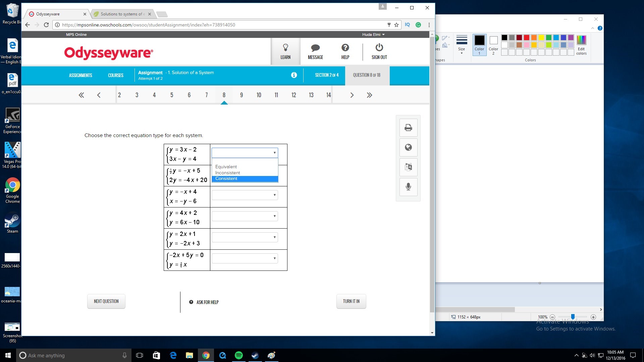This screenshot has height=362, width=644.
Task: Switch to question 9 in navigation
Action: coord(241,95)
